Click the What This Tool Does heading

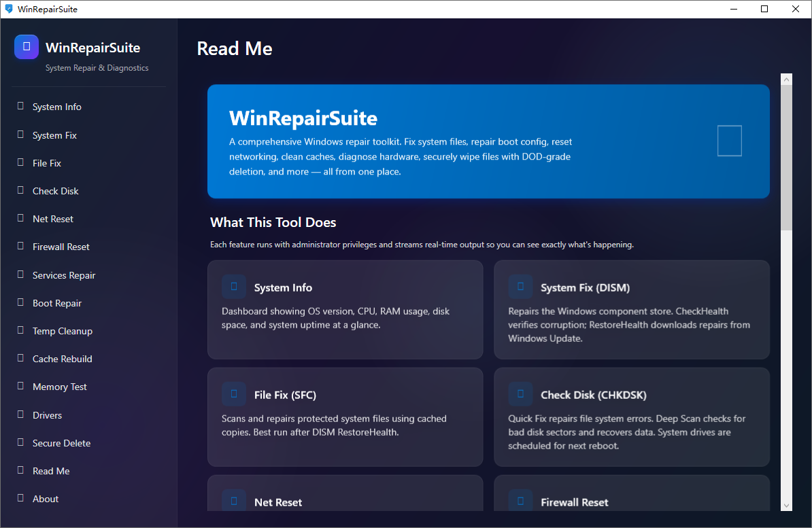(273, 223)
